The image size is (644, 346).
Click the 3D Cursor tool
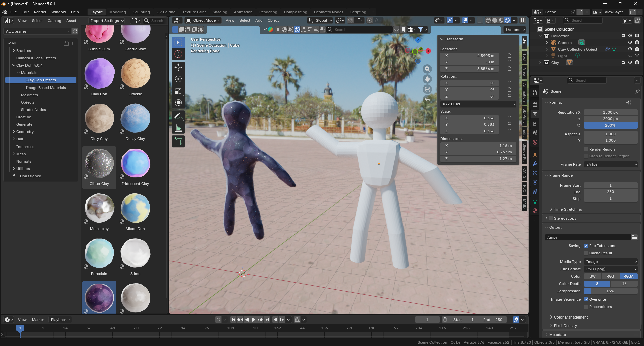[x=178, y=54]
